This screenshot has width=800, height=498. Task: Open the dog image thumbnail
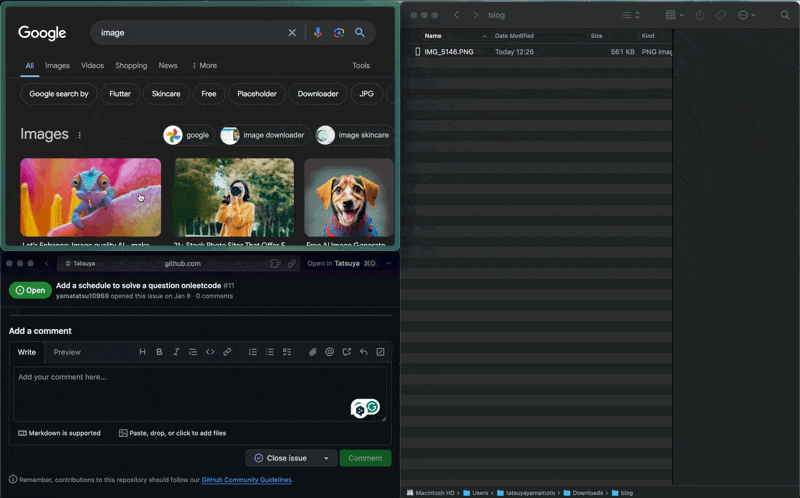(349, 197)
